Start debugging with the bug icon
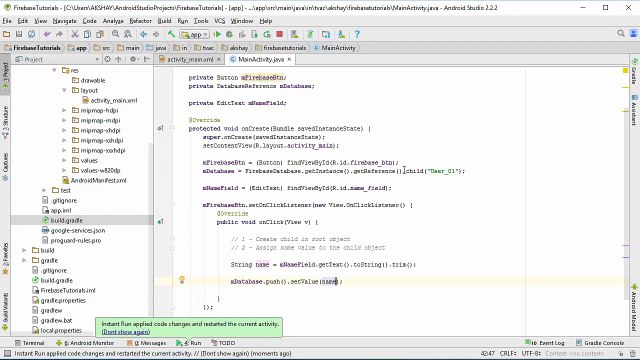 coord(229,34)
